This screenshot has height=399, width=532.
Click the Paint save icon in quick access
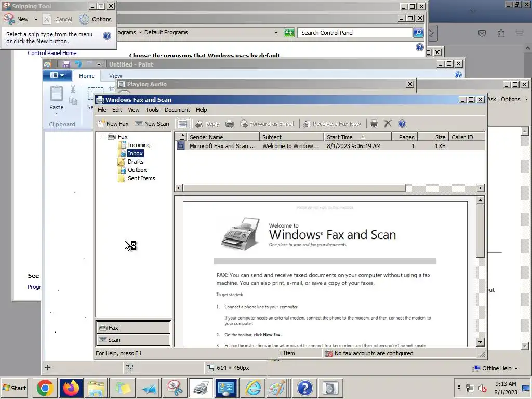66,64
